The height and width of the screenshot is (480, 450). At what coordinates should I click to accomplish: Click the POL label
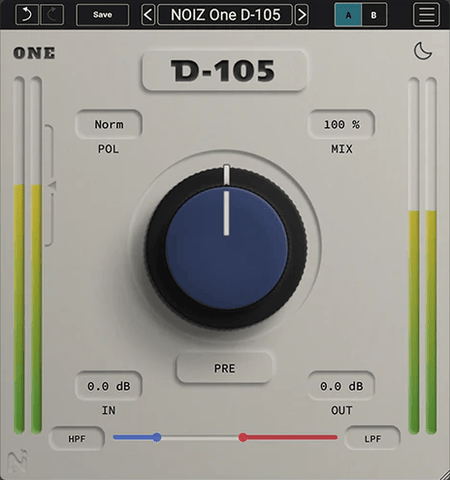click(x=108, y=149)
